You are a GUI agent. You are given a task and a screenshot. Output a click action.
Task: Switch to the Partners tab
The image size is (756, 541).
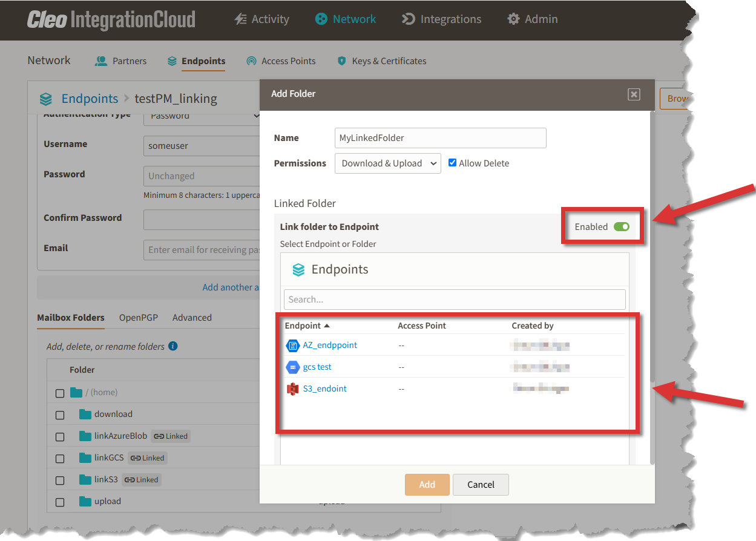click(121, 61)
